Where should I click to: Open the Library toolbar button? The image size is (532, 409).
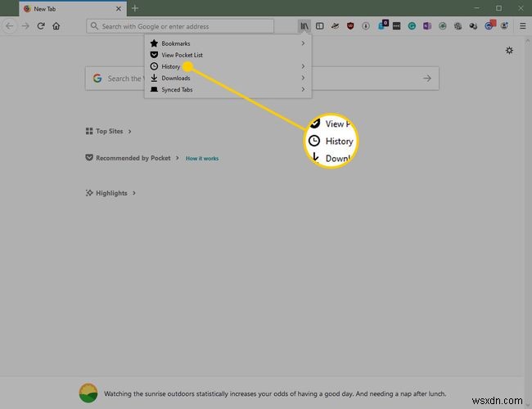click(x=304, y=26)
